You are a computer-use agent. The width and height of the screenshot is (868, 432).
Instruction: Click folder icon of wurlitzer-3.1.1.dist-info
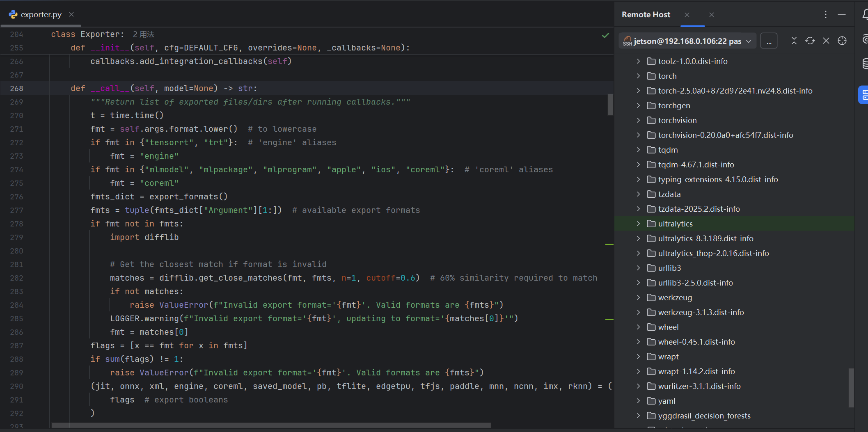(651, 386)
